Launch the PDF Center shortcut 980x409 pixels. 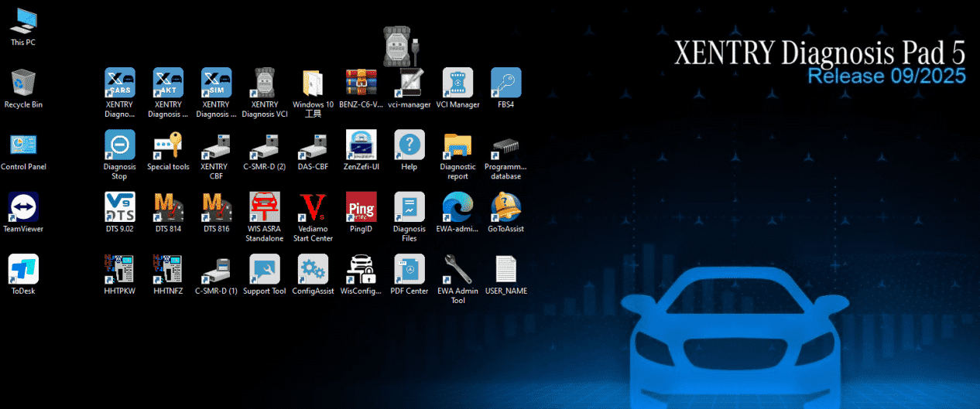409,270
